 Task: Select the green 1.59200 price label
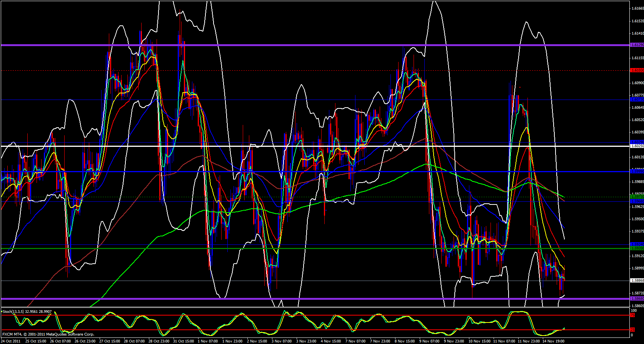[x=637, y=248]
